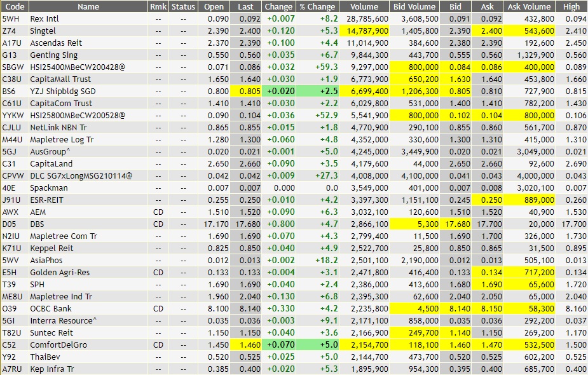This screenshot has width=588, height=375.
Task: Click Rex Intl volume 28,785,600
Action: click(x=367, y=19)
